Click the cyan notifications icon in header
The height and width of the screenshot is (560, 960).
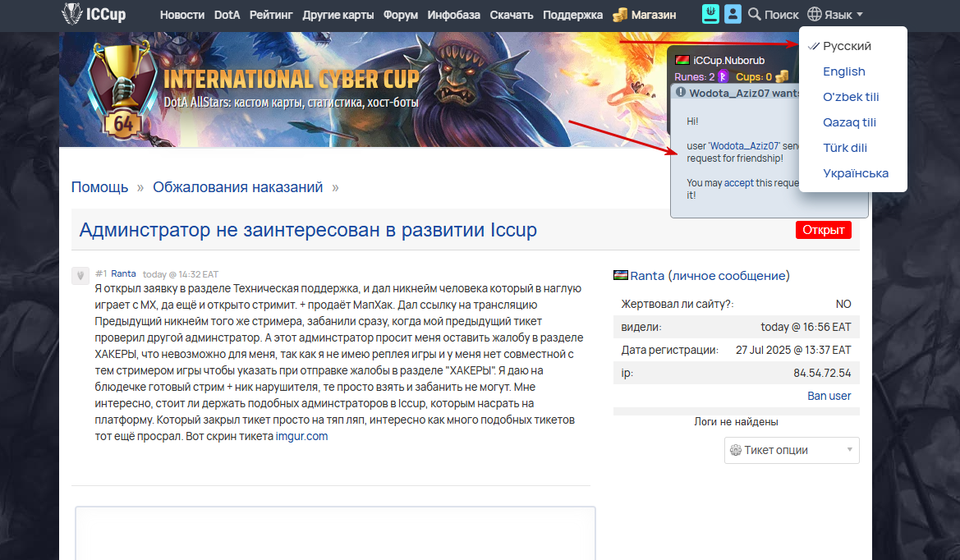click(x=710, y=14)
